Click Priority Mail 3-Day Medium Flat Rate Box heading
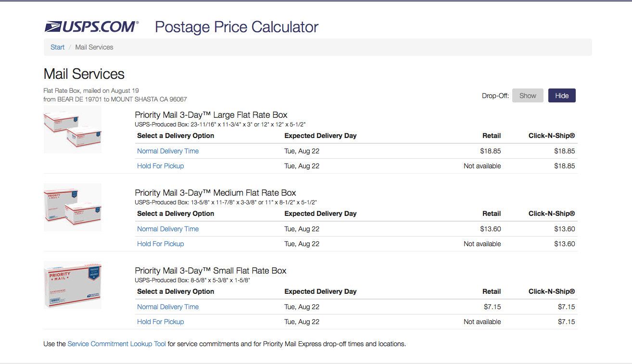632x364 pixels. point(215,193)
